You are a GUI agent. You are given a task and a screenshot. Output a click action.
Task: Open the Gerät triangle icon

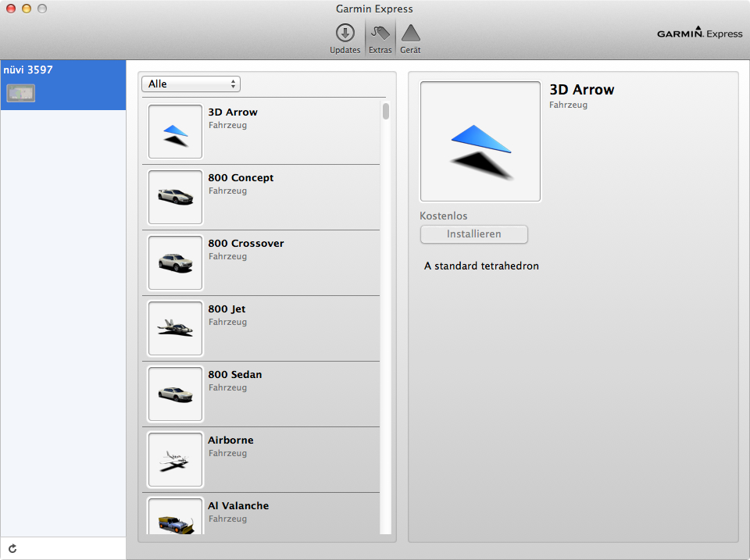[410, 34]
